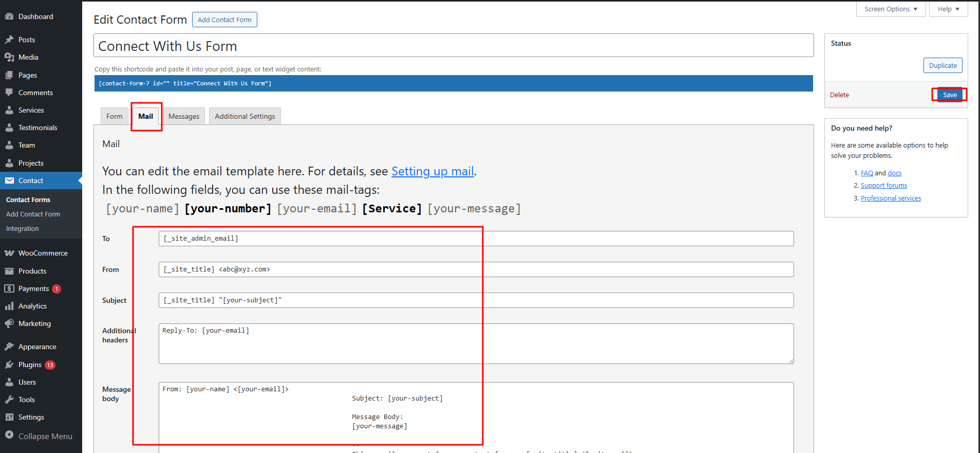Open the Appearance paintbrush icon
The height and width of the screenshot is (453, 980).
coord(9,347)
